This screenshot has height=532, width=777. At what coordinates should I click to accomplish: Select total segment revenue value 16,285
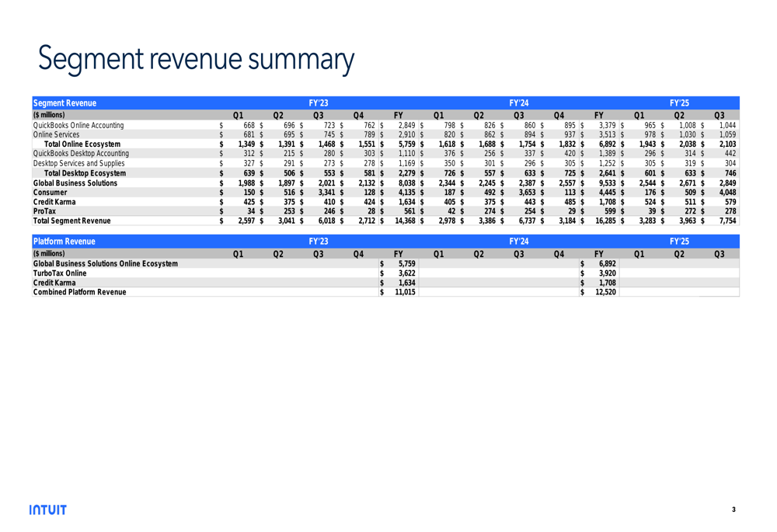pos(605,221)
